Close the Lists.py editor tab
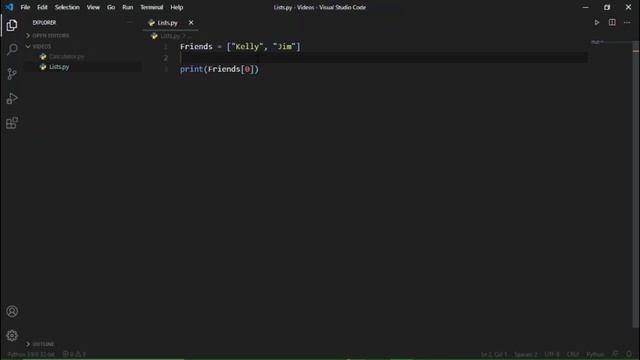Screen dimensions: 640x360 [191, 23]
